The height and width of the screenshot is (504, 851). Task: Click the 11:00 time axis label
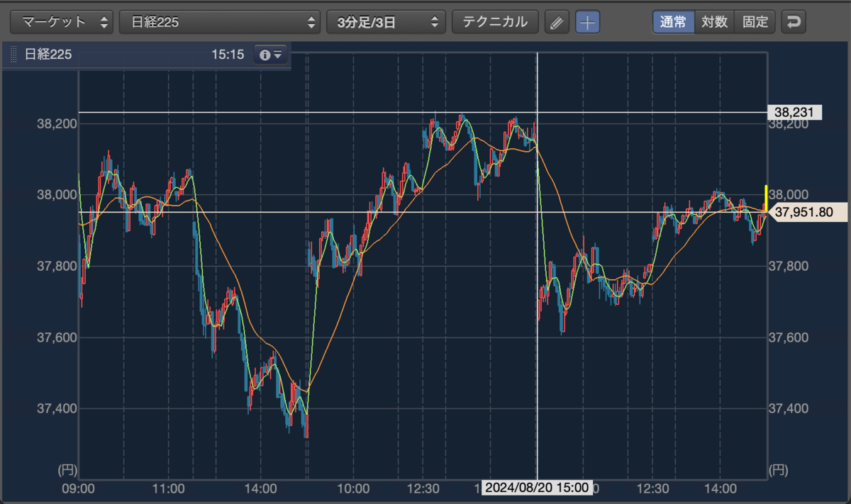169,488
